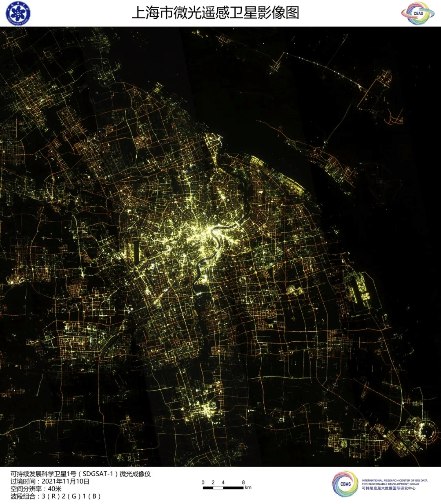Click the spatial resolution text 40米
The width and height of the screenshot is (441, 504).
(x=55, y=489)
